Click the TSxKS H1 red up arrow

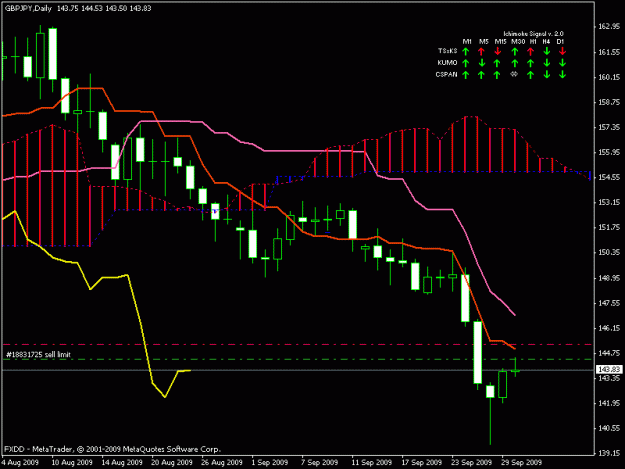[x=531, y=51]
